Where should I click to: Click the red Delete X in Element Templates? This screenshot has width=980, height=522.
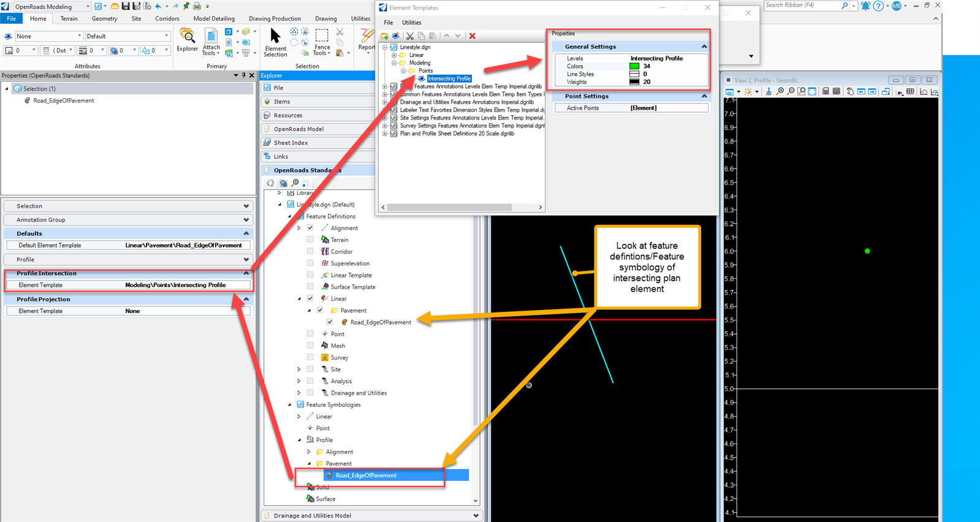(472, 36)
